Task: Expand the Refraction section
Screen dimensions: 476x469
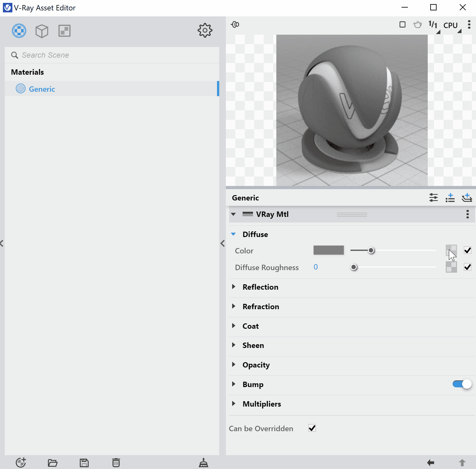Action: [234, 306]
